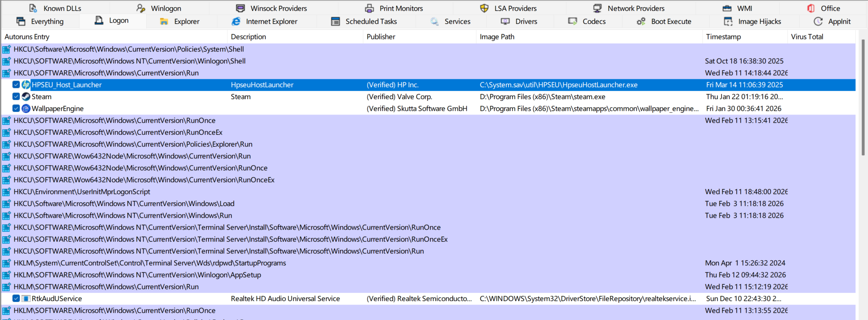Select the HKLM Winlogon\AppSetup key row

click(x=428, y=275)
